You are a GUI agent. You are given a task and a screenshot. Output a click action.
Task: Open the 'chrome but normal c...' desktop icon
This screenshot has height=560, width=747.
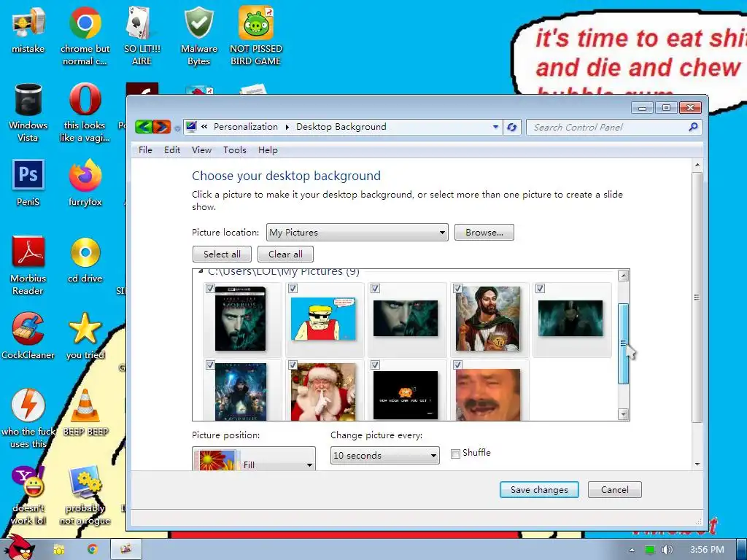tap(85, 36)
